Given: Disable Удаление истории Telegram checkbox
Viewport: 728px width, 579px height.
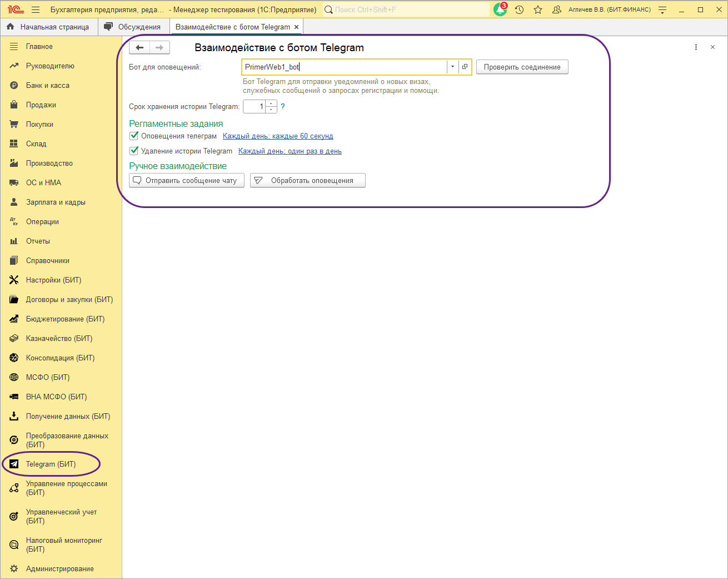Looking at the screenshot, I should pyautogui.click(x=134, y=151).
